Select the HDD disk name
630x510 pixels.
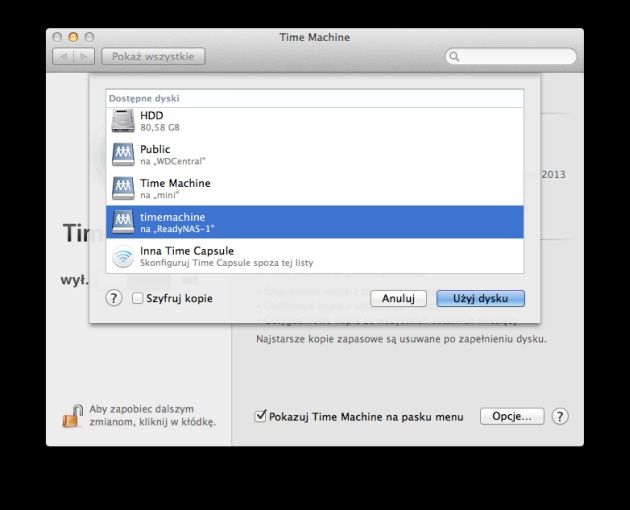151,115
